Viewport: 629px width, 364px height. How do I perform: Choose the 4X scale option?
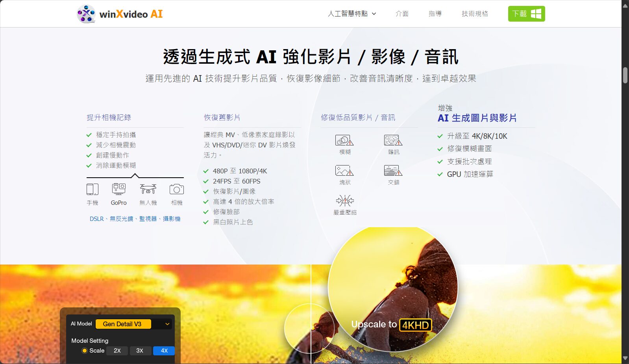point(164,351)
